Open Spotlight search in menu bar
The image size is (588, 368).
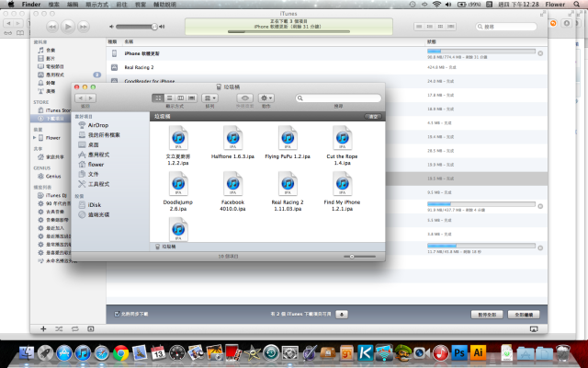(x=576, y=5)
